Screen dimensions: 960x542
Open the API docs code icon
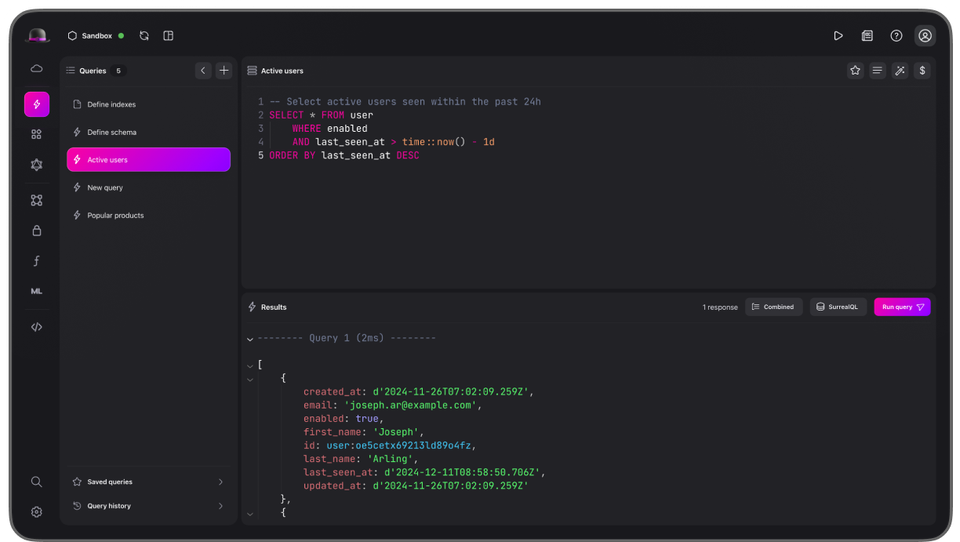coord(37,327)
